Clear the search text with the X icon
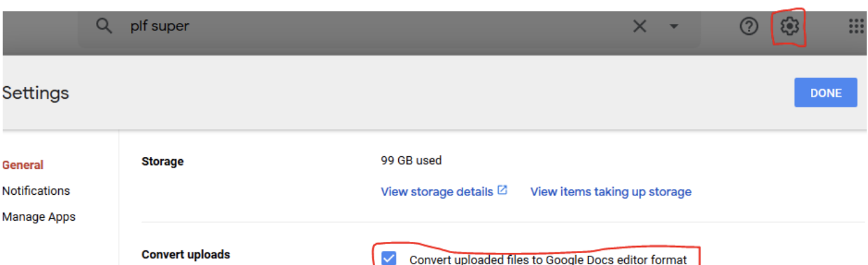The width and height of the screenshot is (868, 265). coord(639,26)
